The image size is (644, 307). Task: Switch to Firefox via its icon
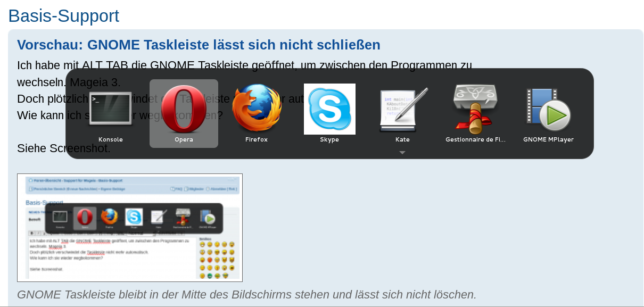257,108
